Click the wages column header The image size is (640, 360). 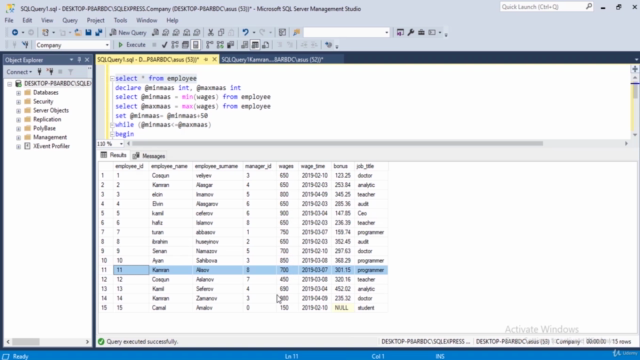point(286,166)
